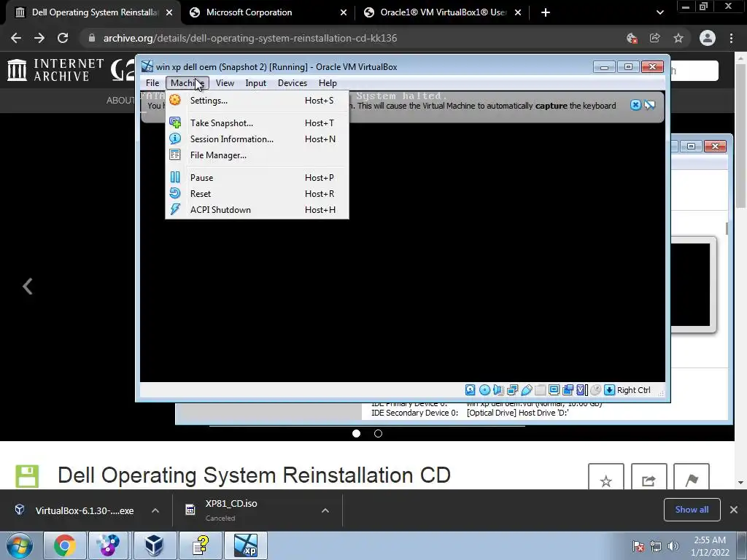
Task: Click the pause bars icon in menu
Action: point(175,177)
